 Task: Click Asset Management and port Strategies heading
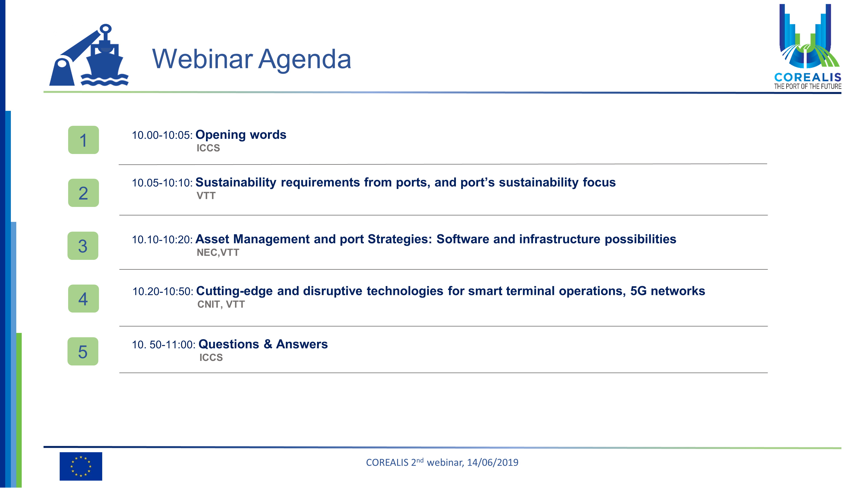[436, 239]
